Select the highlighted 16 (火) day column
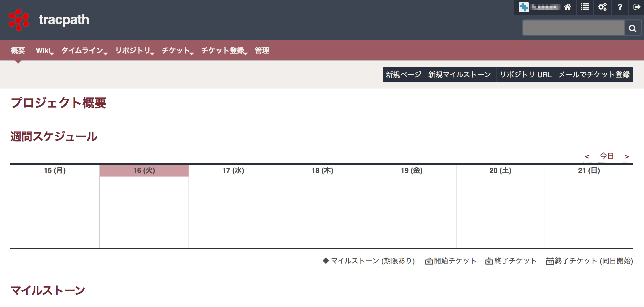This screenshot has height=307, width=644. click(x=144, y=170)
